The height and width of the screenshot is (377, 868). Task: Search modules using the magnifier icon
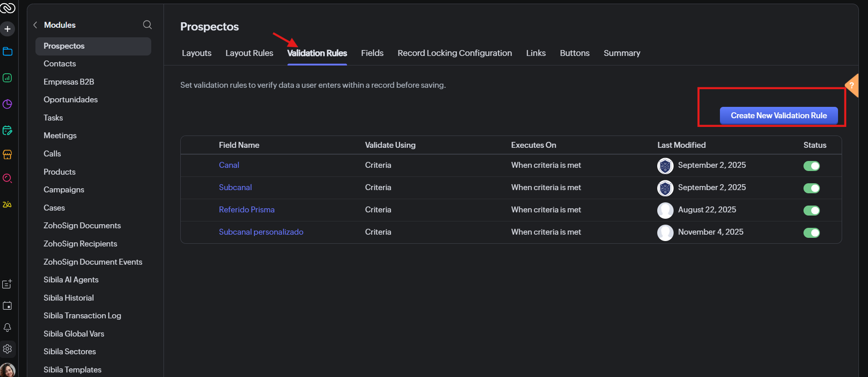pos(147,25)
